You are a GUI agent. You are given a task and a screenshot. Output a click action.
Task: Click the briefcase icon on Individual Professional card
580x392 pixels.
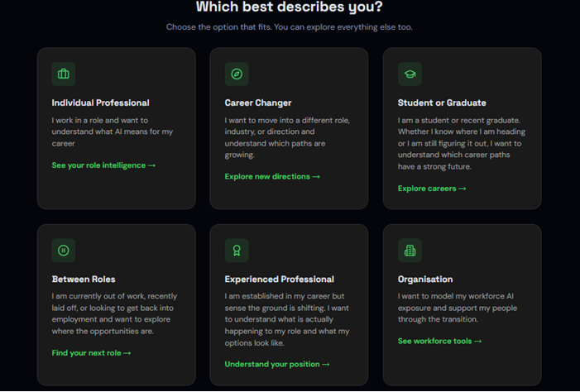click(64, 74)
